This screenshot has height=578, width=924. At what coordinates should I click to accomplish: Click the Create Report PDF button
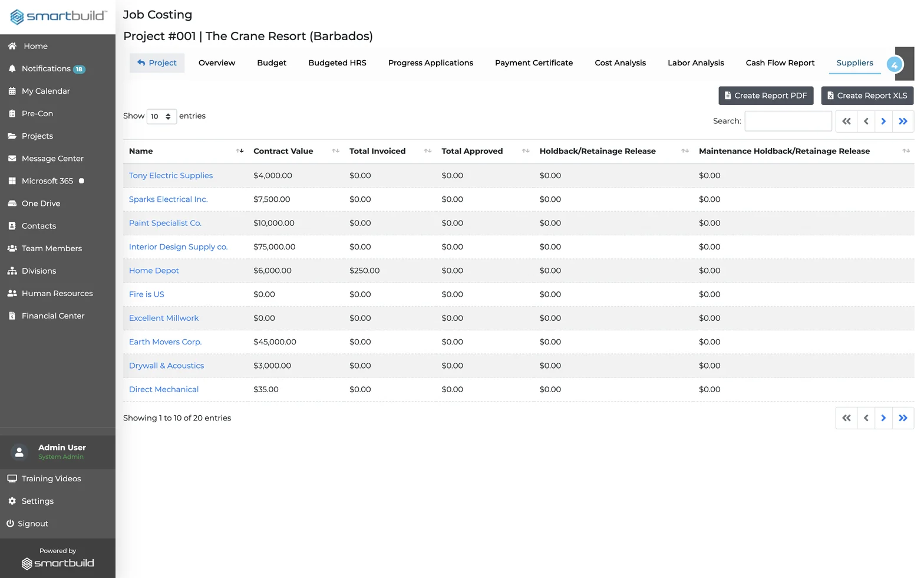[766, 96]
